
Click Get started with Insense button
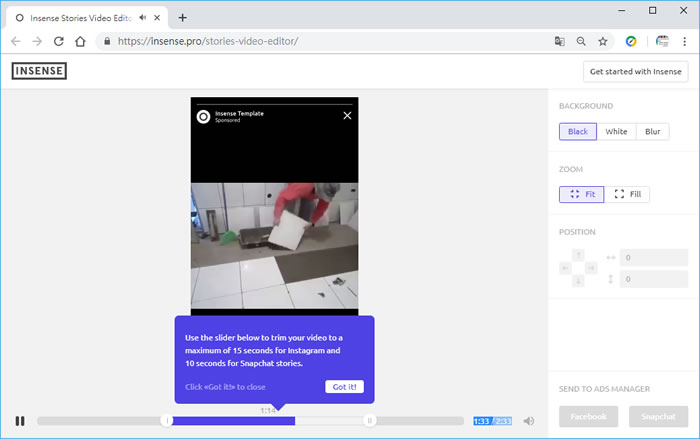pos(635,71)
